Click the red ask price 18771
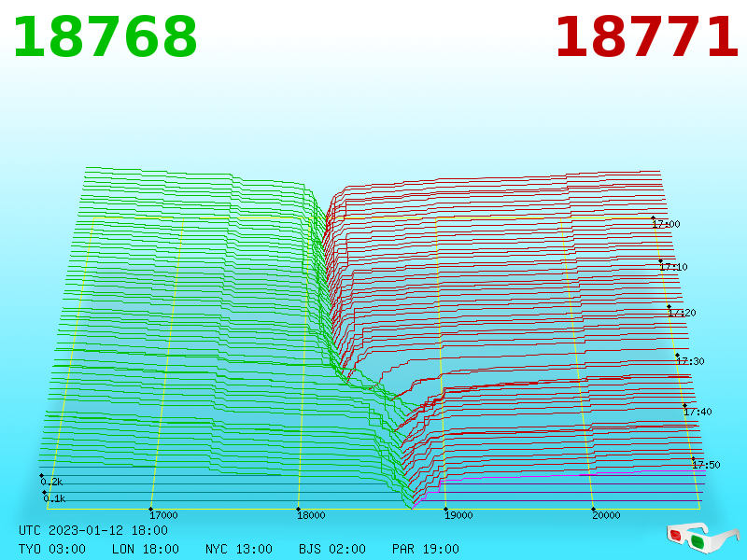This screenshot has width=747, height=560. [x=646, y=37]
